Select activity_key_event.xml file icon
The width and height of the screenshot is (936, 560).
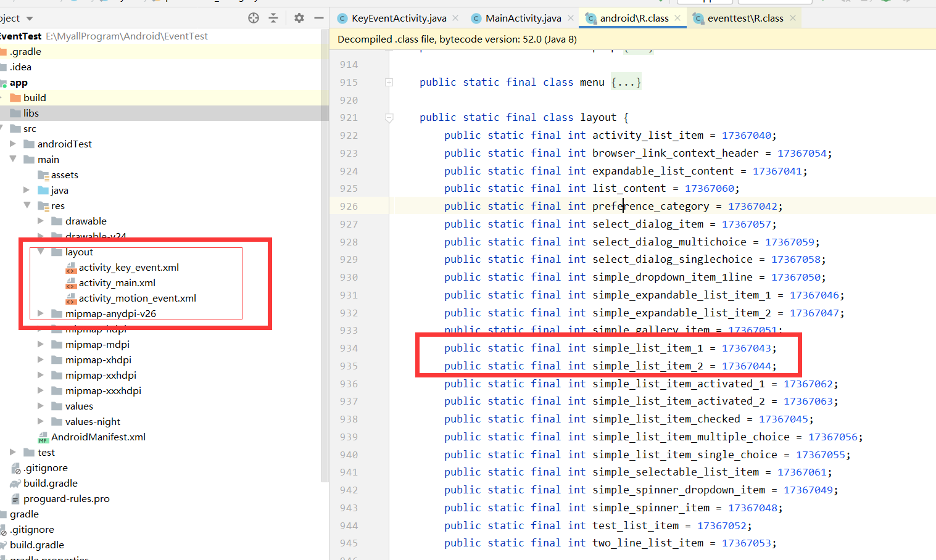71,268
